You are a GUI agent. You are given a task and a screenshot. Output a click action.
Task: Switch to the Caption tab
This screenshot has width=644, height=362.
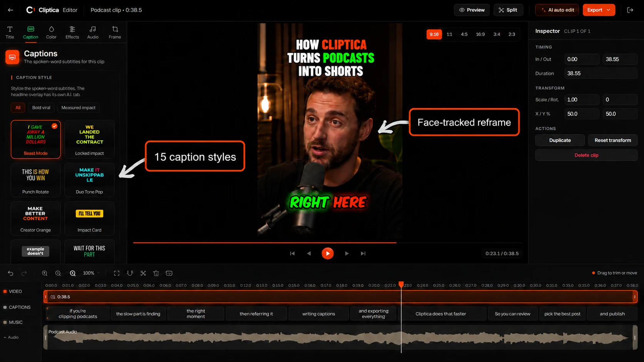[x=30, y=32]
